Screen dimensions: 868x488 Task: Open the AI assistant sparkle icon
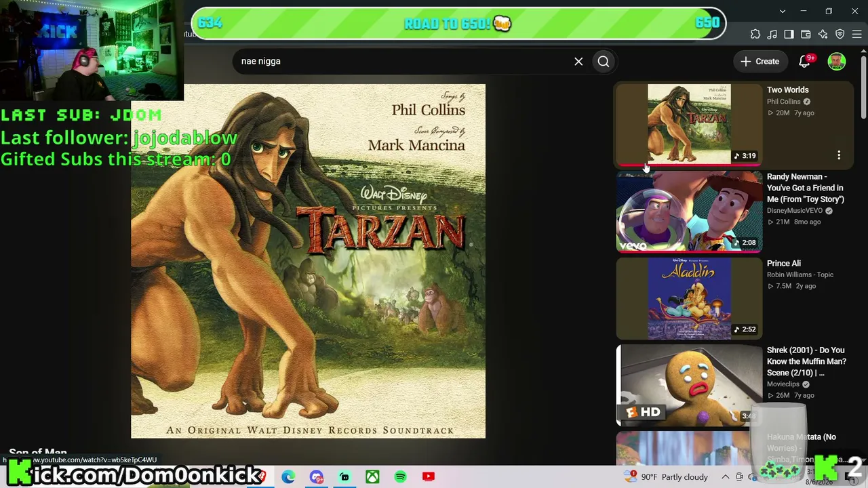point(823,34)
